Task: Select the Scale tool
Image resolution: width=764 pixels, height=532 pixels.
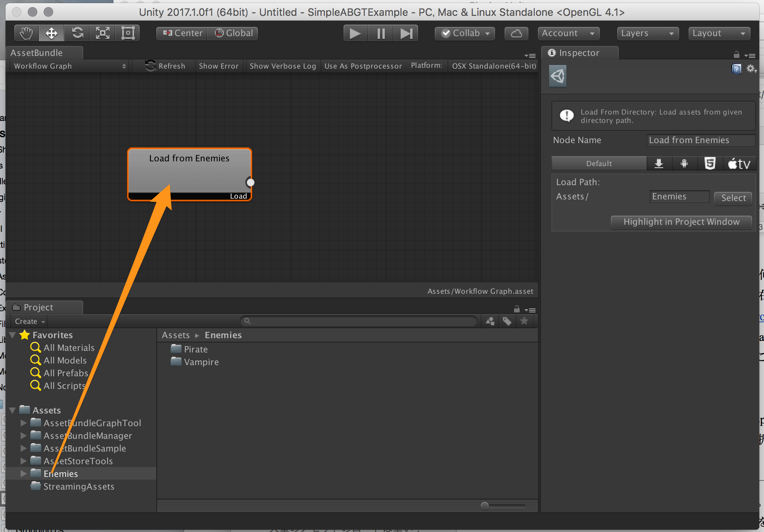Action: pos(102,33)
